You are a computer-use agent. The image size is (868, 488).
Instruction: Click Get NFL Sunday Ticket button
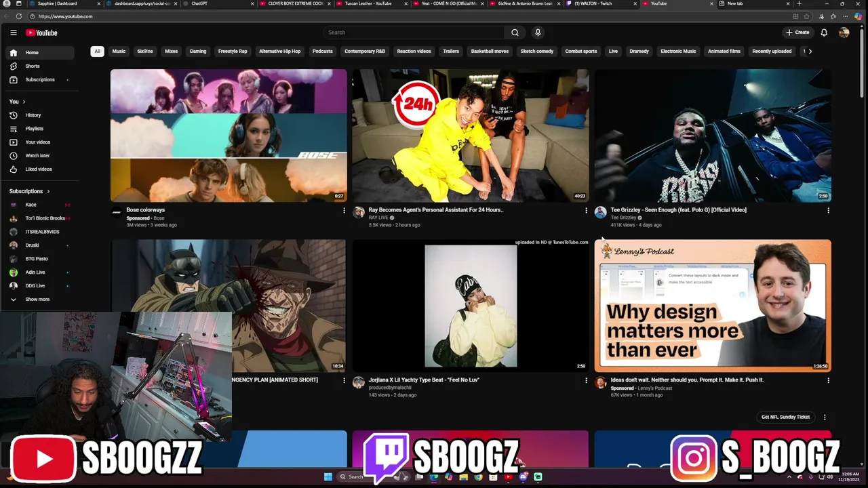coord(785,417)
